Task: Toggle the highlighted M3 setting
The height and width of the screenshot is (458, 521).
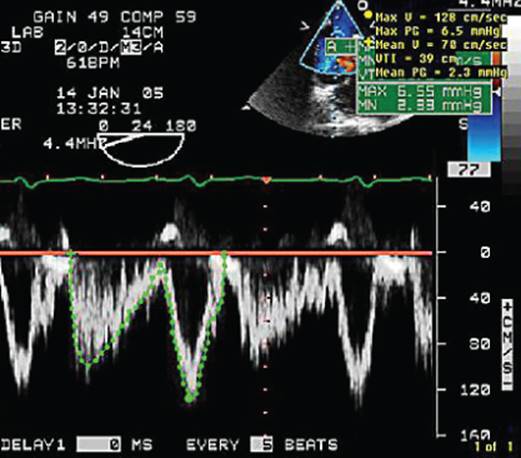Action: click(x=131, y=48)
